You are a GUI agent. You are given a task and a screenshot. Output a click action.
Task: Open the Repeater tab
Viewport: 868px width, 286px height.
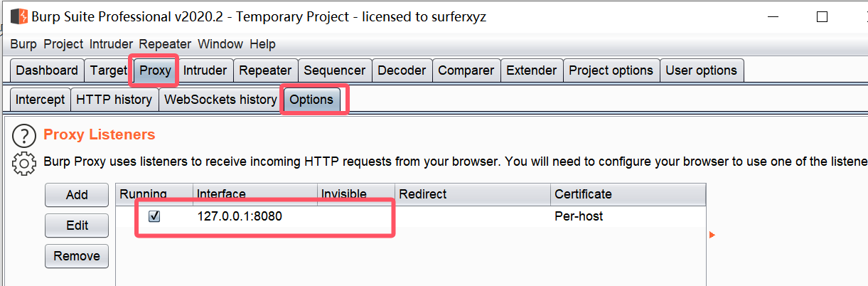tap(265, 70)
